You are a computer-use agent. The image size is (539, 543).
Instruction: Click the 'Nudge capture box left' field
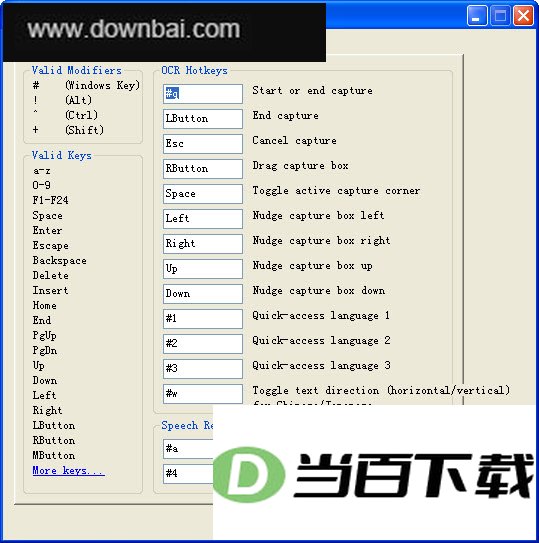(x=203, y=219)
